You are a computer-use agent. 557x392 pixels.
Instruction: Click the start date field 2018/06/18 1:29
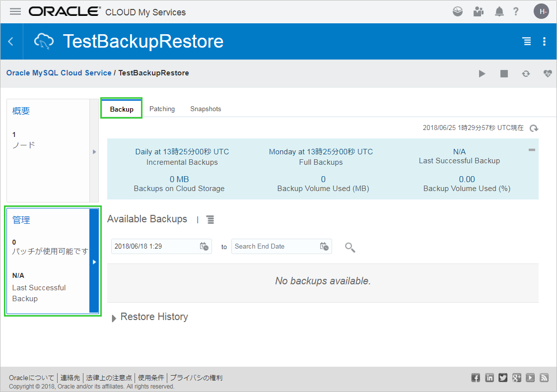click(x=162, y=247)
